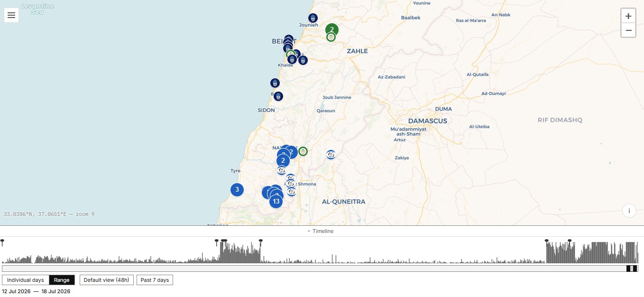Click the end date 18 Jul 2026

tap(56, 291)
